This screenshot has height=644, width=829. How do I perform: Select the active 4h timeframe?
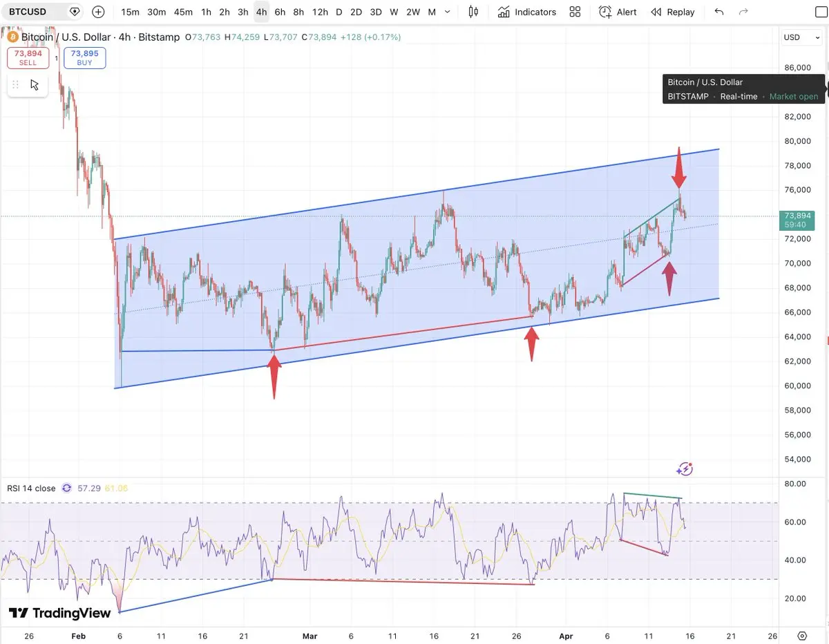pos(261,12)
